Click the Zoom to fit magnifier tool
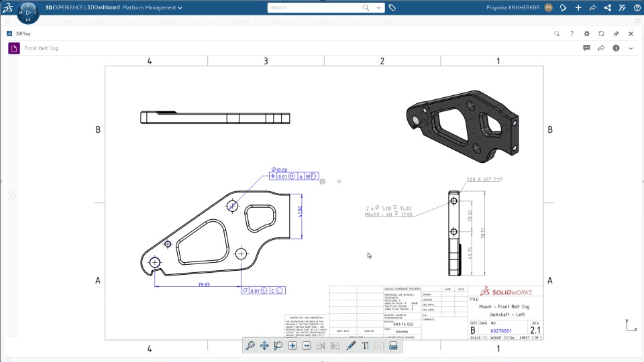Image resolution: width=644 pixels, height=362 pixels. [250, 346]
